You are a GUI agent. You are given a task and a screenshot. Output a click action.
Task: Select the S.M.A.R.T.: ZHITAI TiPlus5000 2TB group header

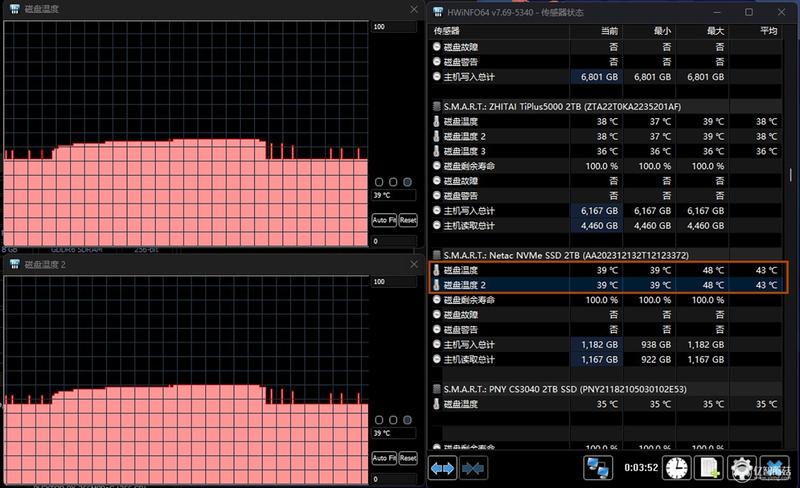point(562,106)
